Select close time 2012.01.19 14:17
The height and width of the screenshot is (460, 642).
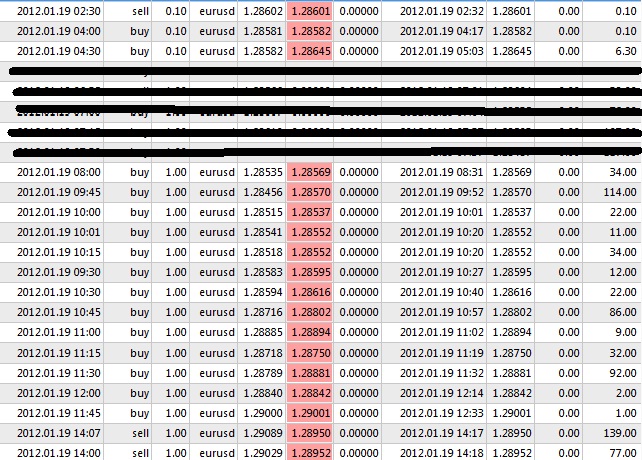pyautogui.click(x=441, y=433)
